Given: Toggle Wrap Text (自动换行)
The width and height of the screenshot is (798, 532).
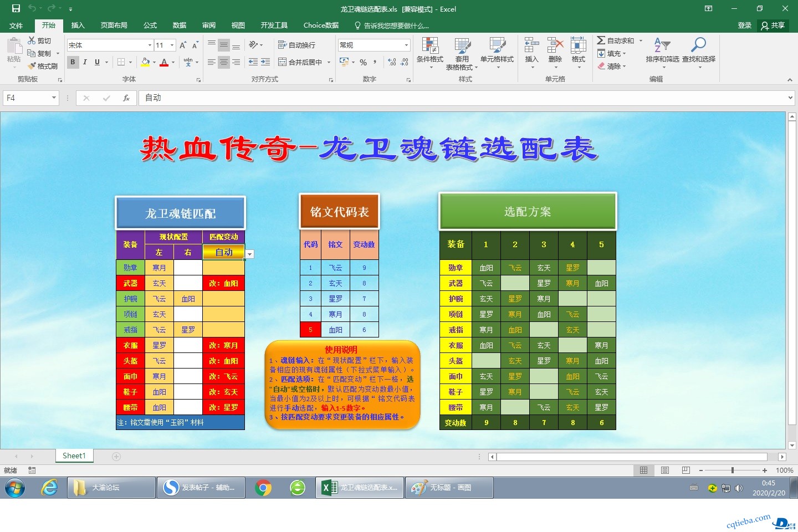Looking at the screenshot, I should (x=296, y=45).
